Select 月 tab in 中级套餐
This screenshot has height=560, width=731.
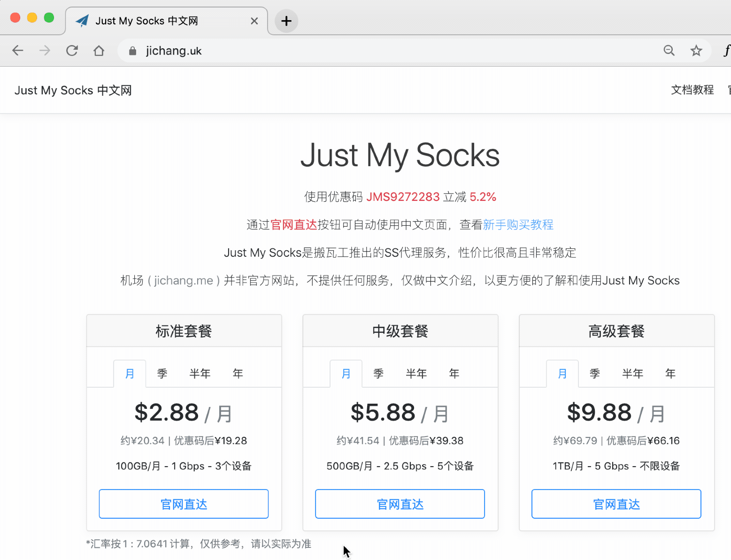click(x=346, y=374)
